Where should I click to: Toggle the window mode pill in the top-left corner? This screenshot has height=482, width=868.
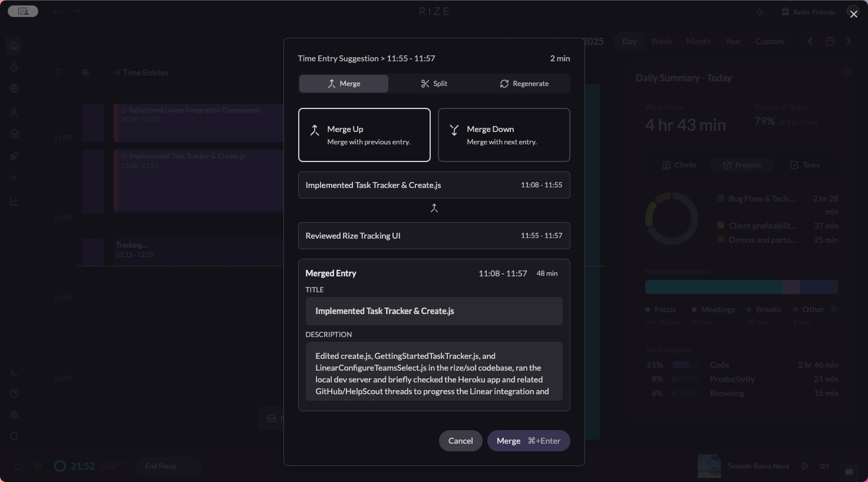[23, 11]
